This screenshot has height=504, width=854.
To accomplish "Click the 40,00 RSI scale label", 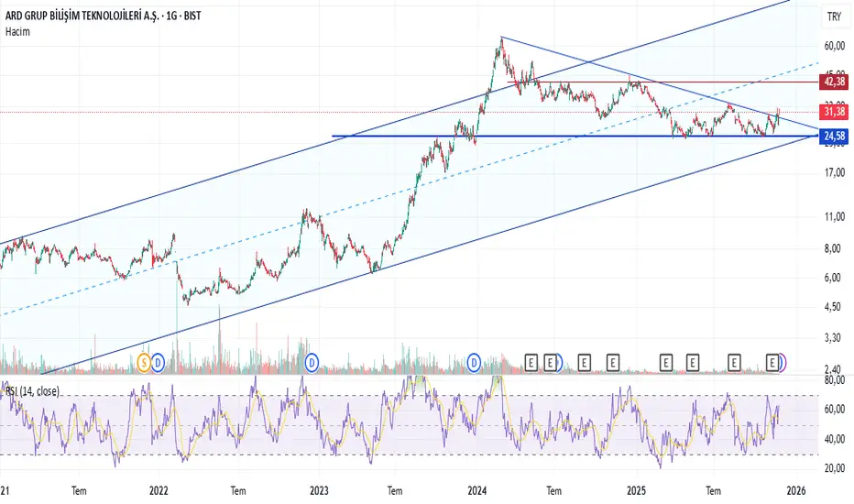I will pos(835,439).
